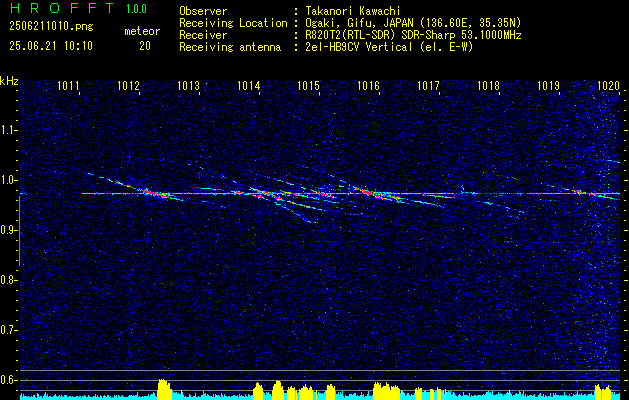
Task: Click the file name 2506211010.png
Action: point(51,27)
